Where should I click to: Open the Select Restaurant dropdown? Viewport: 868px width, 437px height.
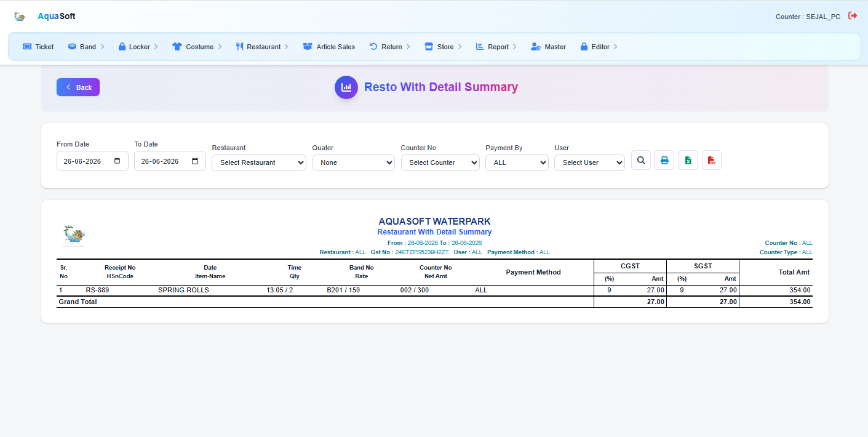[259, 162]
